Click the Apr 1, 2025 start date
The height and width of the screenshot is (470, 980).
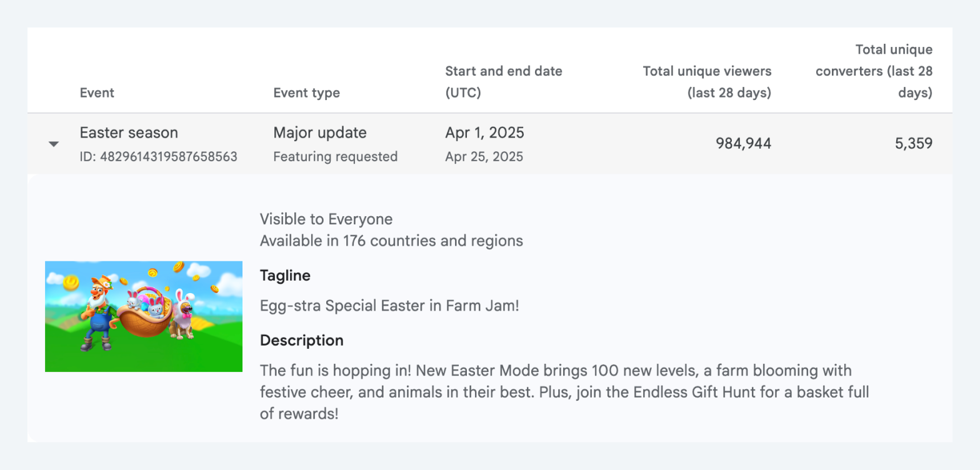[485, 132]
